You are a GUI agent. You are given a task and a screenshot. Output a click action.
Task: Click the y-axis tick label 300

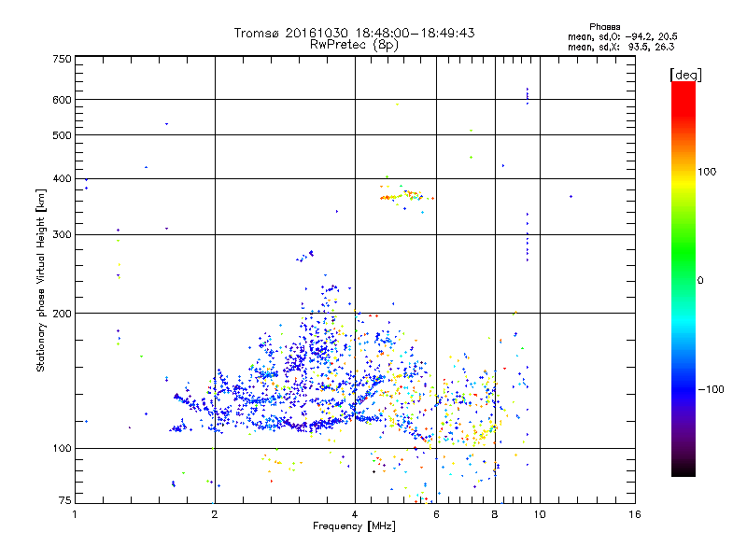point(62,234)
